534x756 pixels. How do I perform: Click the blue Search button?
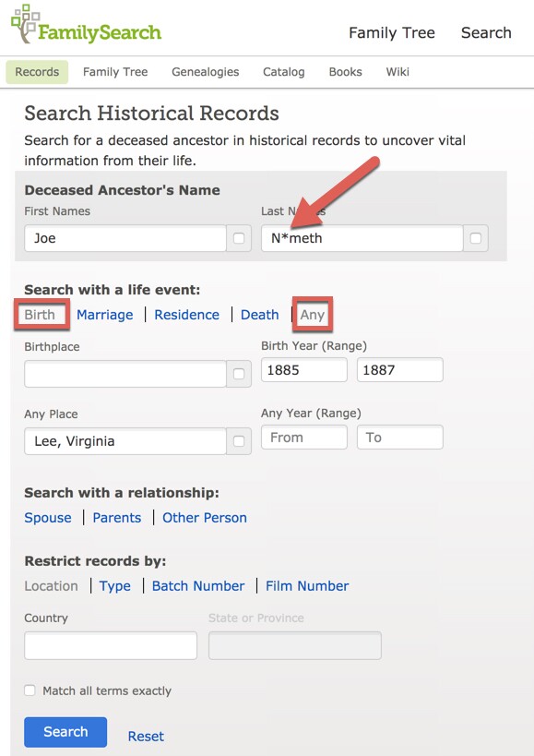click(65, 731)
